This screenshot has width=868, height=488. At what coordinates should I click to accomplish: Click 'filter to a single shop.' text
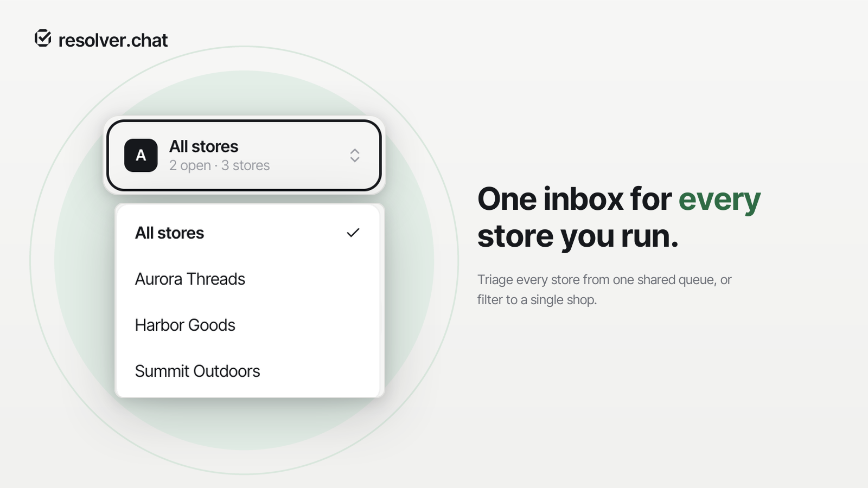537,300
